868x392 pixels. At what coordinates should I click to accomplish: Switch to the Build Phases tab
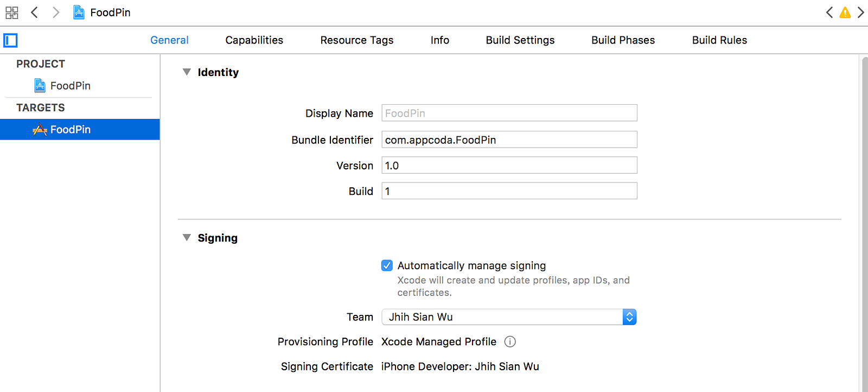pos(623,40)
